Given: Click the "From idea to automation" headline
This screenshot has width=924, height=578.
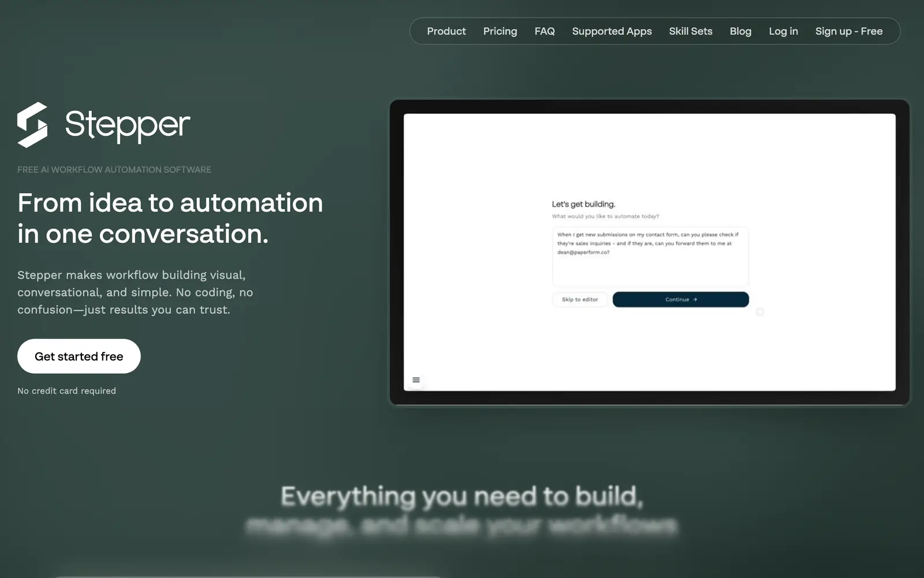Looking at the screenshot, I should click(x=170, y=218).
